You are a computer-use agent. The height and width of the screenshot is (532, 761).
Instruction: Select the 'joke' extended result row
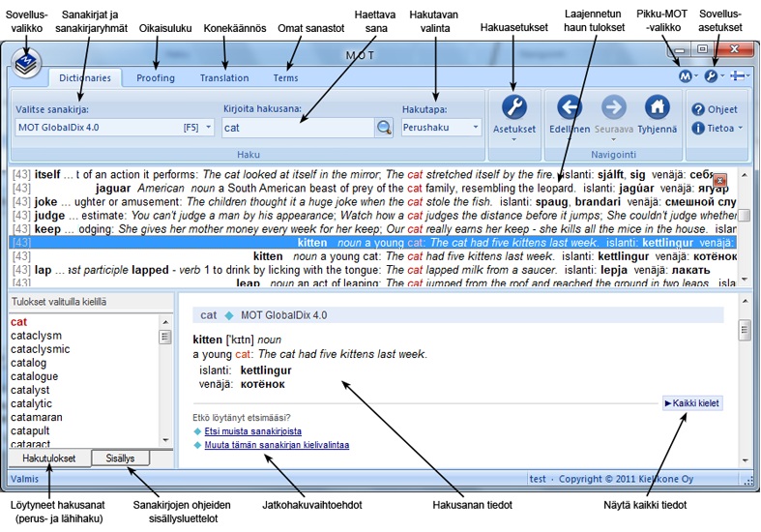coord(373,202)
